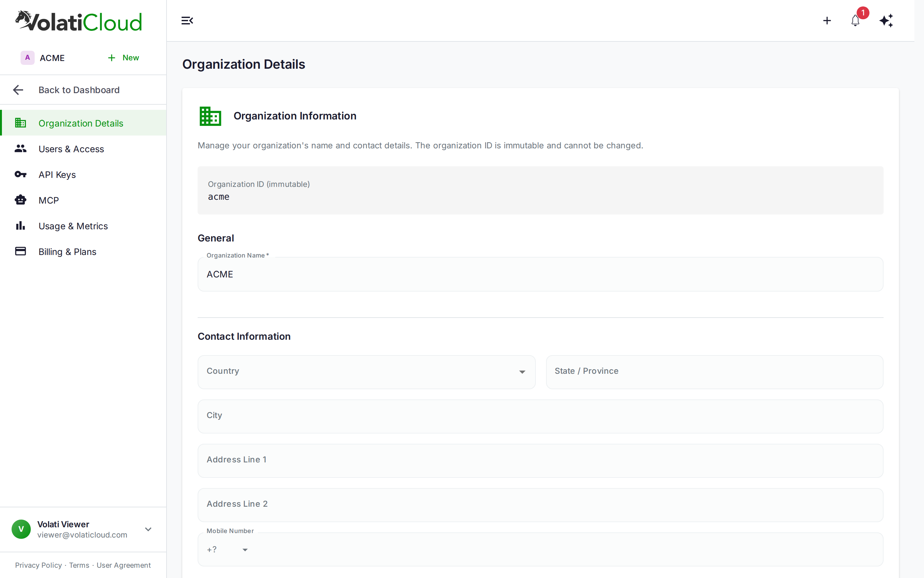Viewport: 924px width, 578px height.
Task: Click the VolatiCloud logo
Action: [79, 21]
